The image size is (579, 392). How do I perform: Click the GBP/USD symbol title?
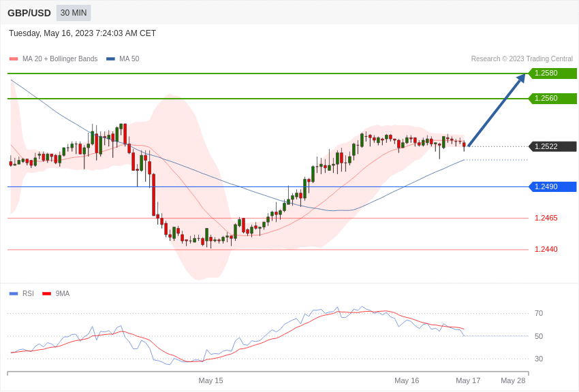(29, 13)
